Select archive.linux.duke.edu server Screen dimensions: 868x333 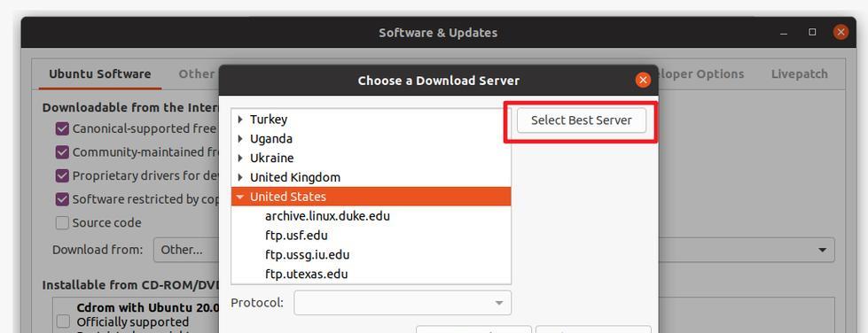click(x=327, y=216)
